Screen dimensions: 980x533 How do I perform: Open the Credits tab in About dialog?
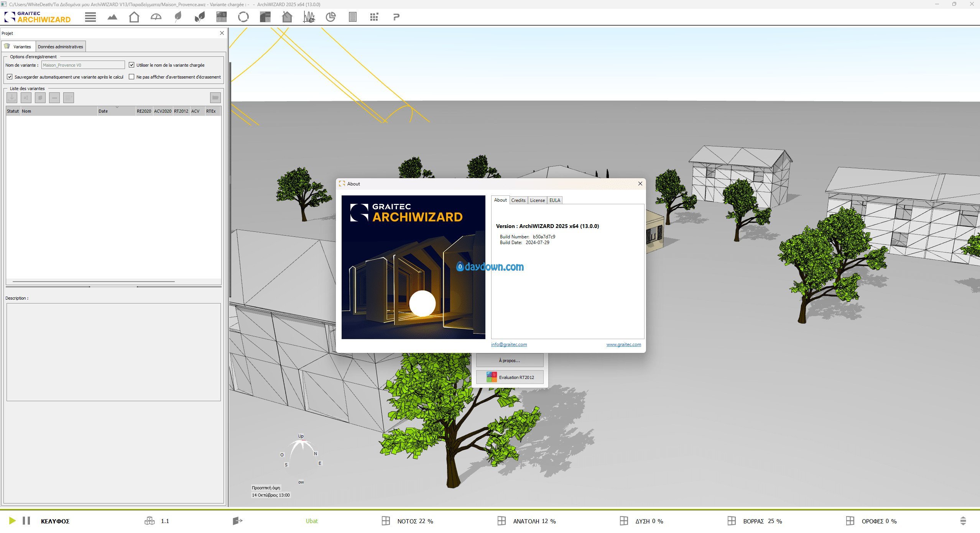pos(518,200)
